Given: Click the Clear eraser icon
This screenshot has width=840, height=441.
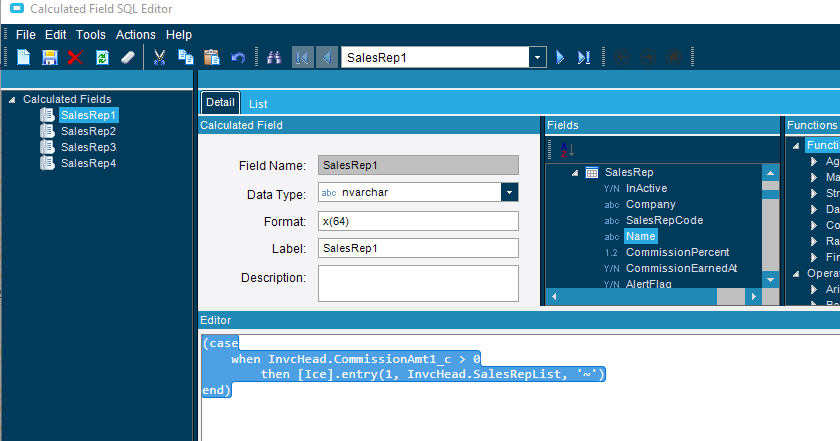Looking at the screenshot, I should [x=128, y=57].
